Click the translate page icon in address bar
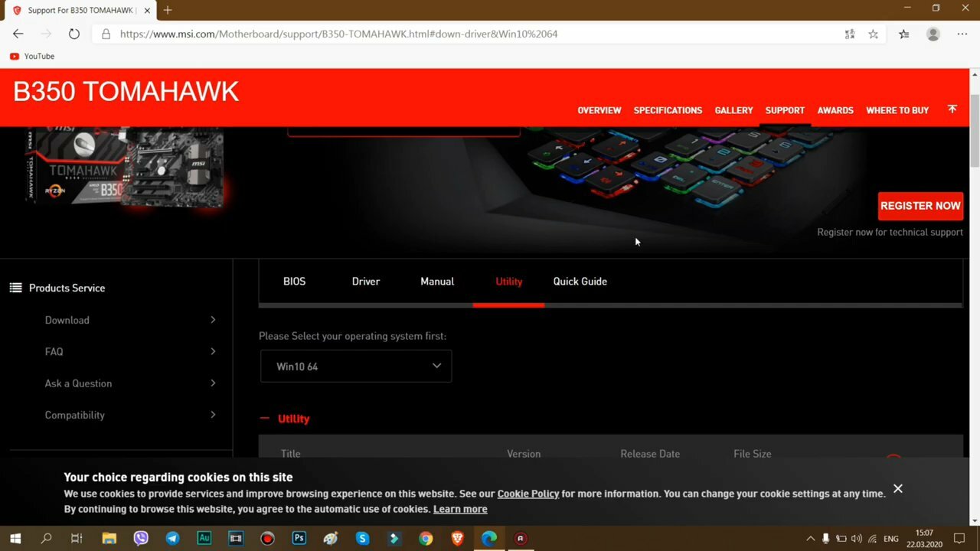Screen dimensions: 980x551 coord(850,34)
